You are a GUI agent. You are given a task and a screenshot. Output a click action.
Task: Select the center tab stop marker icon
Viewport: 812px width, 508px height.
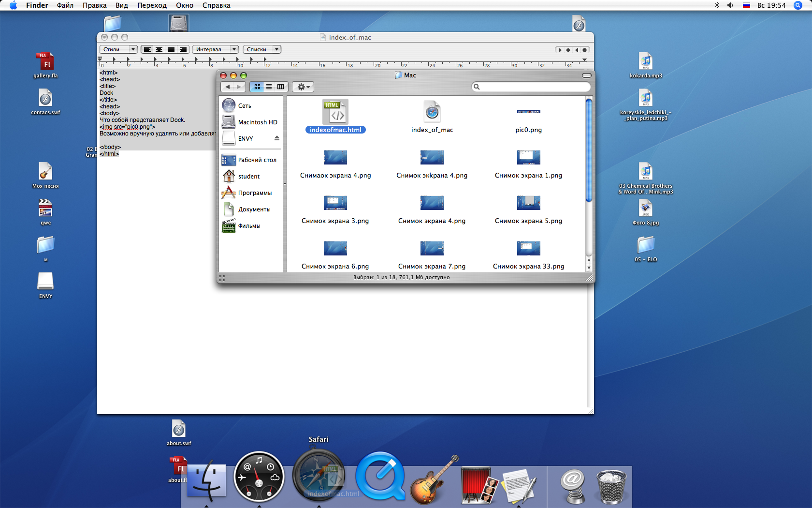coord(568,50)
